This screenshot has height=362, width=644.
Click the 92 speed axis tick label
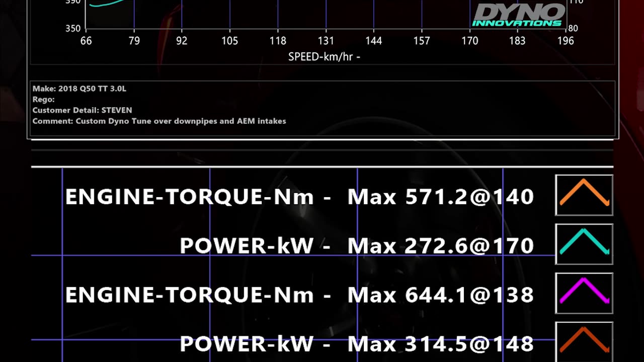(182, 41)
